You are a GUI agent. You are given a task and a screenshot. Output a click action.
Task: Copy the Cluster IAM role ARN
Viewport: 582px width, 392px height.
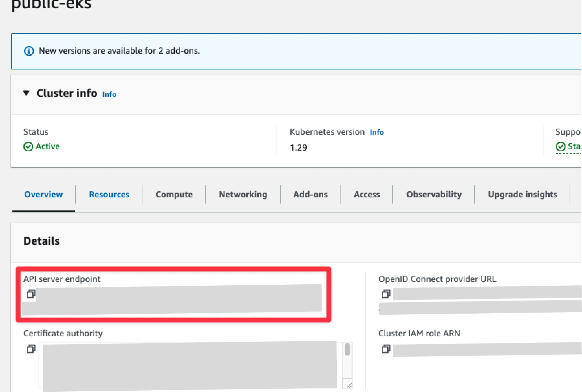[386, 349]
